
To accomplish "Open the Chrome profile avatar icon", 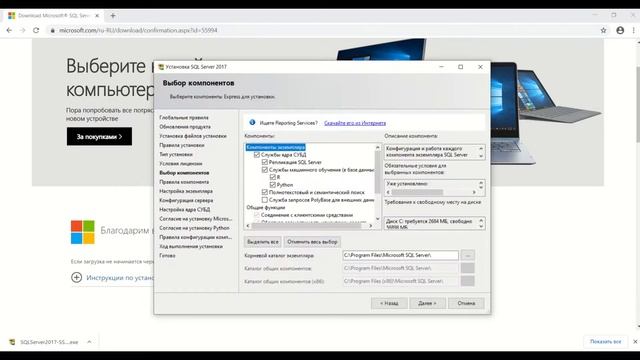I will pos(620,30).
